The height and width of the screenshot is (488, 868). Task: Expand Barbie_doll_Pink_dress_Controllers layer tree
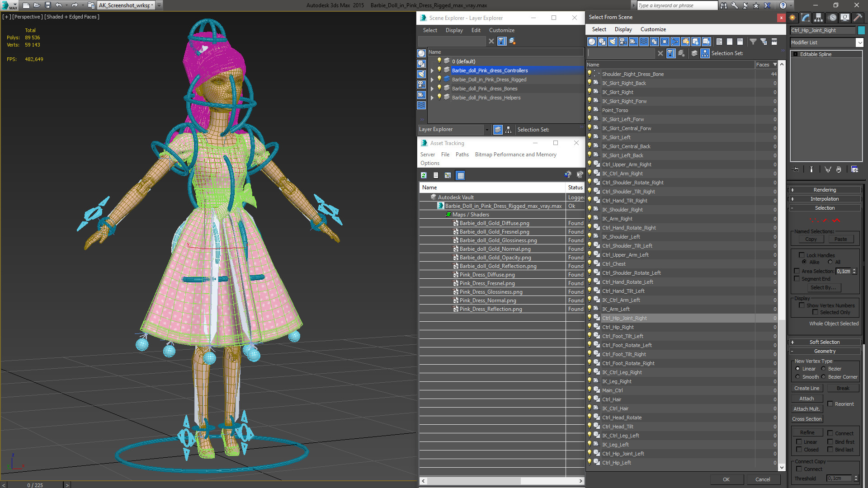[x=432, y=70]
